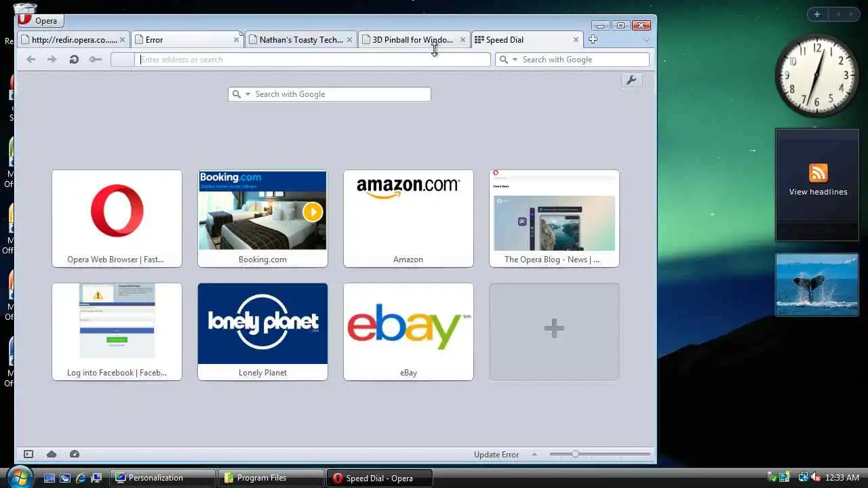Expand the toolbar search engine dropdown arrow
The image size is (868, 488).
515,60
